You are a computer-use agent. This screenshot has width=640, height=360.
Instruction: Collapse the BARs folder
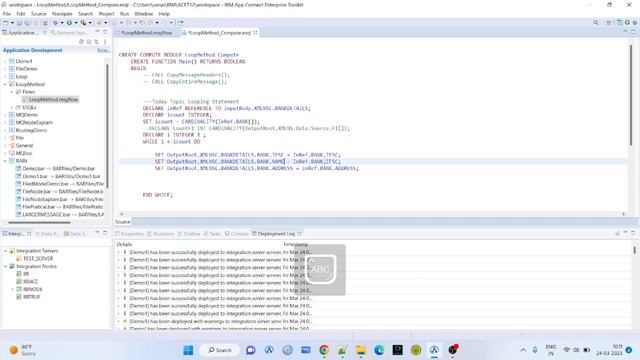point(5,161)
